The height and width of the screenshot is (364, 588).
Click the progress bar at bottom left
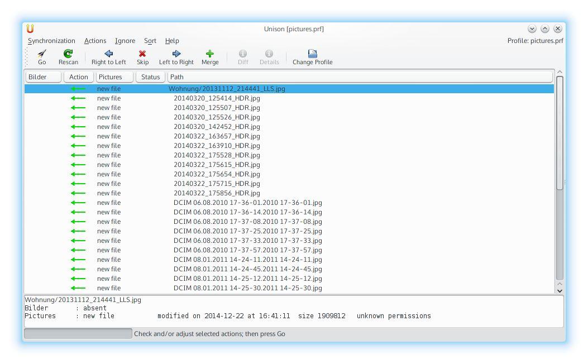(x=78, y=334)
